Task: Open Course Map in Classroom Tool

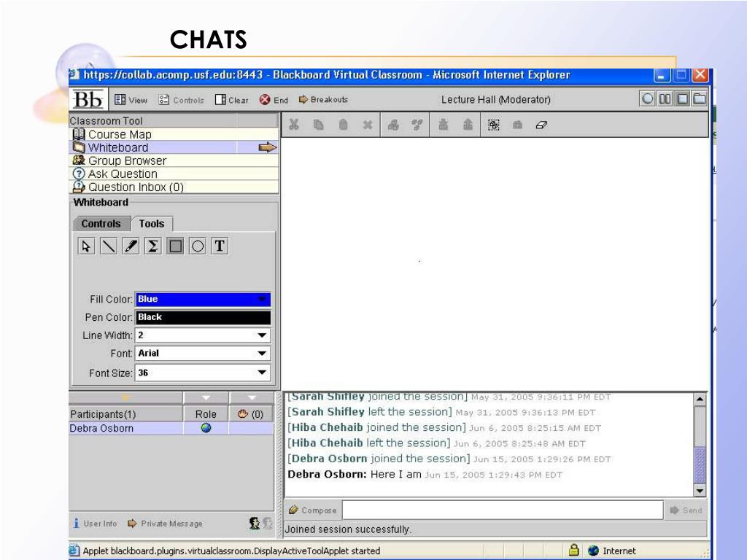Action: pyautogui.click(x=174, y=134)
